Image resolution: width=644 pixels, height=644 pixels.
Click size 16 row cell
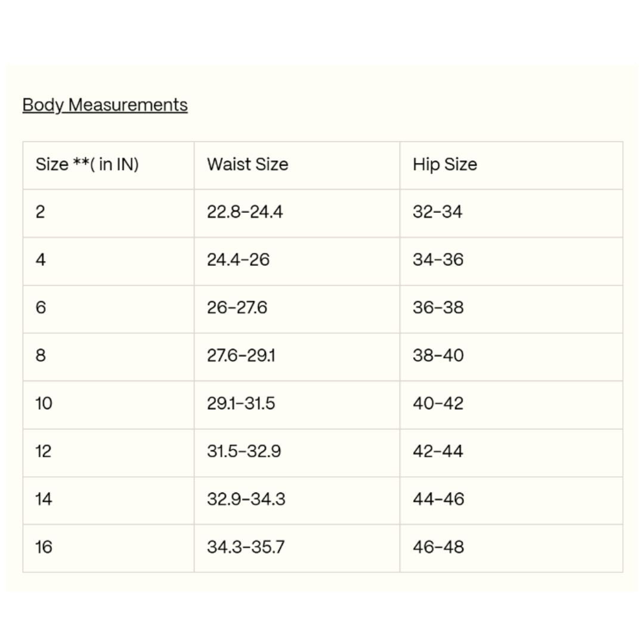[109, 549]
